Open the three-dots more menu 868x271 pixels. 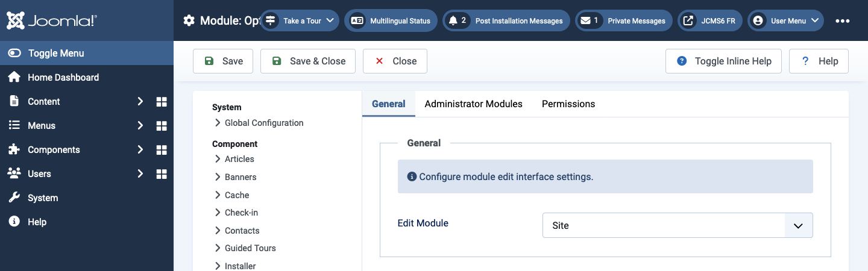[843, 20]
